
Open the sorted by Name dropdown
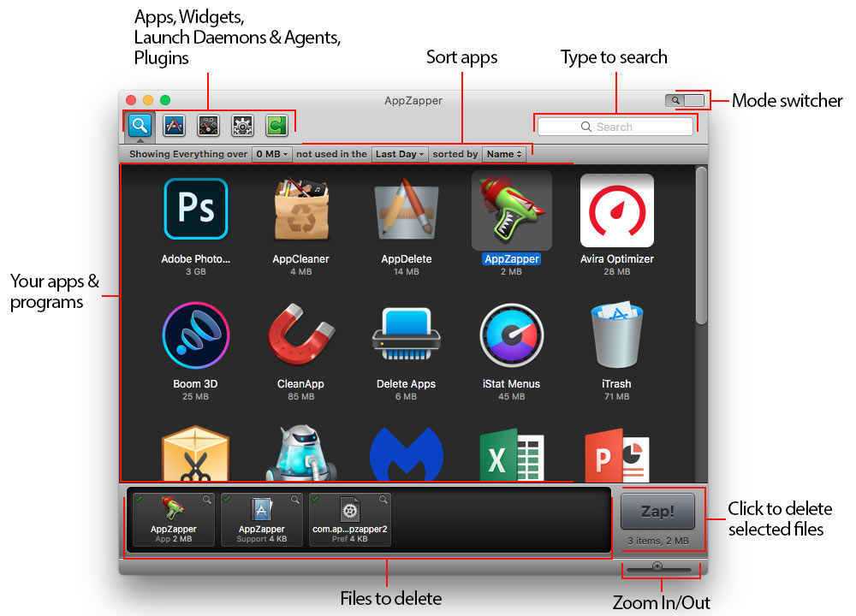click(x=504, y=154)
